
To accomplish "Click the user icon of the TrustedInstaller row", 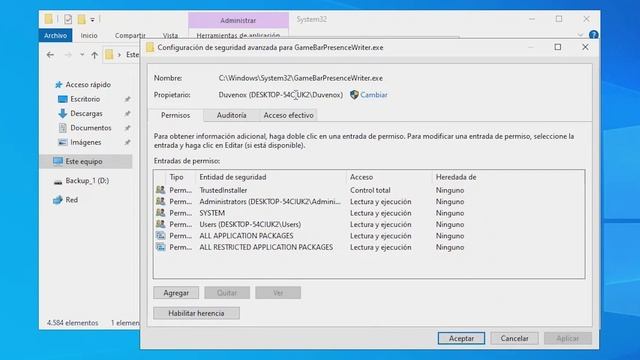I will (x=160, y=190).
